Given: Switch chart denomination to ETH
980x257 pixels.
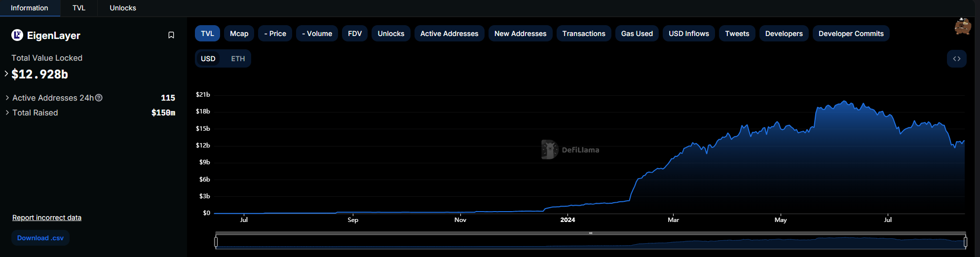Looking at the screenshot, I should point(238,59).
